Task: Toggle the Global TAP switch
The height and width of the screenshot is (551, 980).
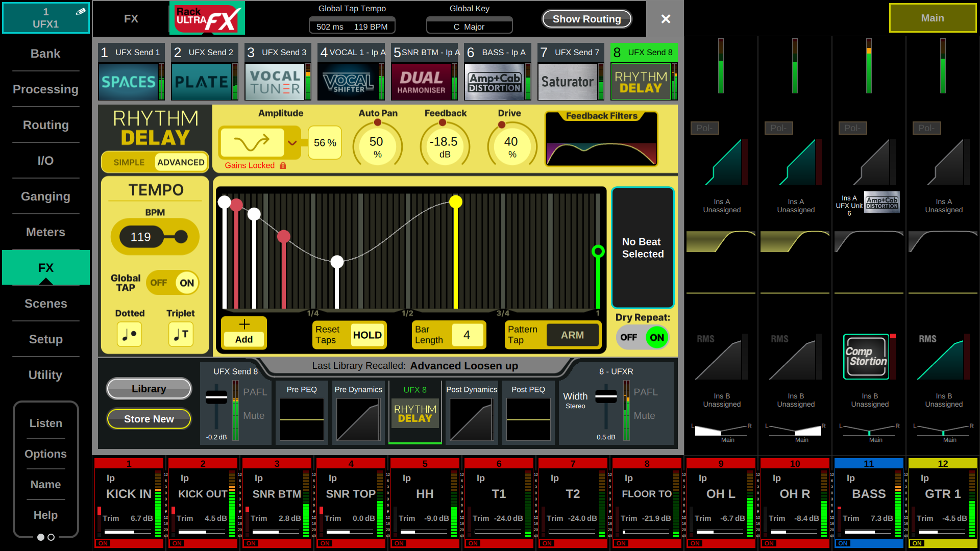Action: [x=173, y=283]
